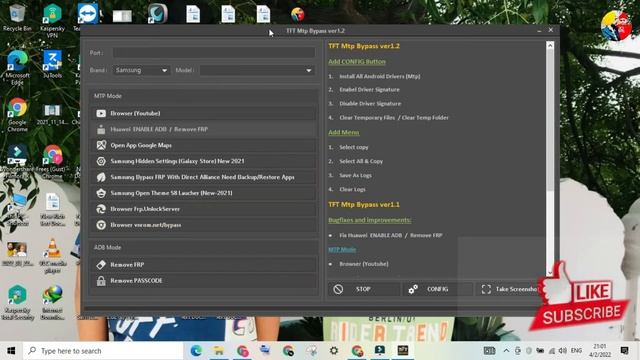
Task: Open the Kaspersky VPN desktop icon
Action: 52,20
